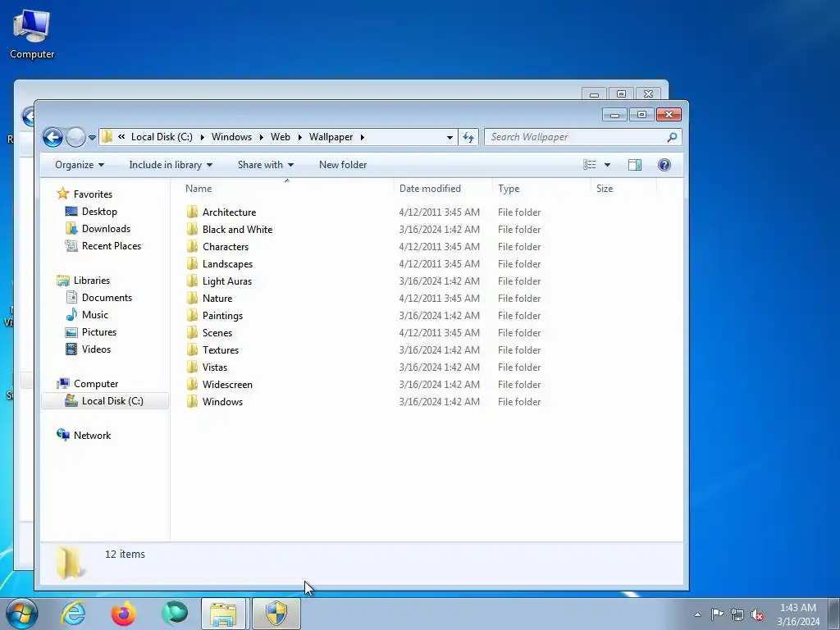Click Computer in the navigation pane
Screen dimensions: 840x630
pos(96,384)
